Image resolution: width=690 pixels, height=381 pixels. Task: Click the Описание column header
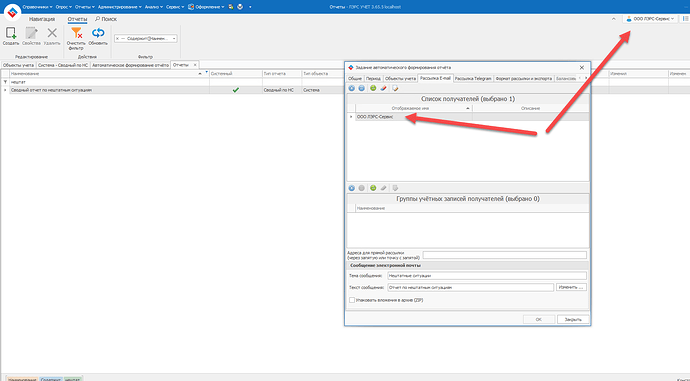coord(530,108)
